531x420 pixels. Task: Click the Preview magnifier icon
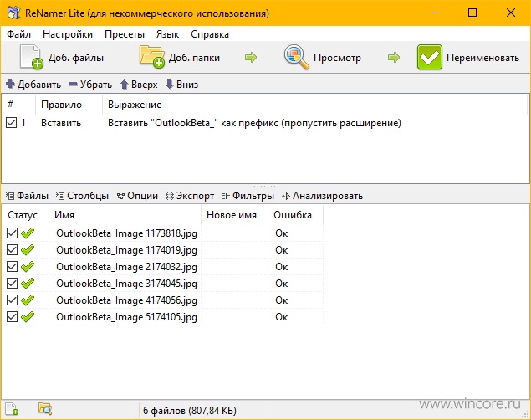[x=296, y=57]
